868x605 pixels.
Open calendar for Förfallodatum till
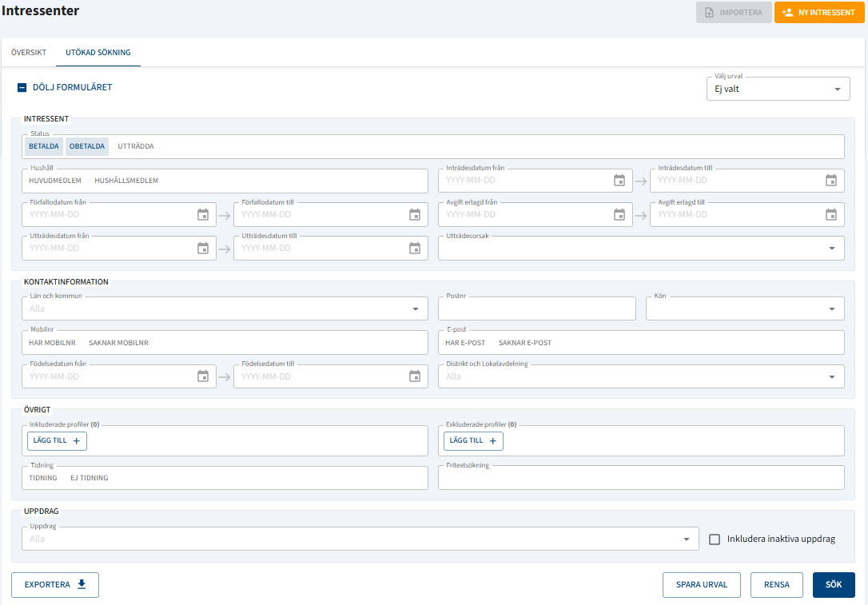[415, 215]
